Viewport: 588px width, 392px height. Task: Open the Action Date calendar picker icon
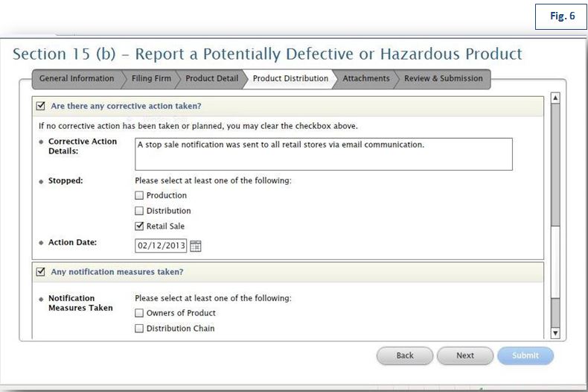[196, 246]
